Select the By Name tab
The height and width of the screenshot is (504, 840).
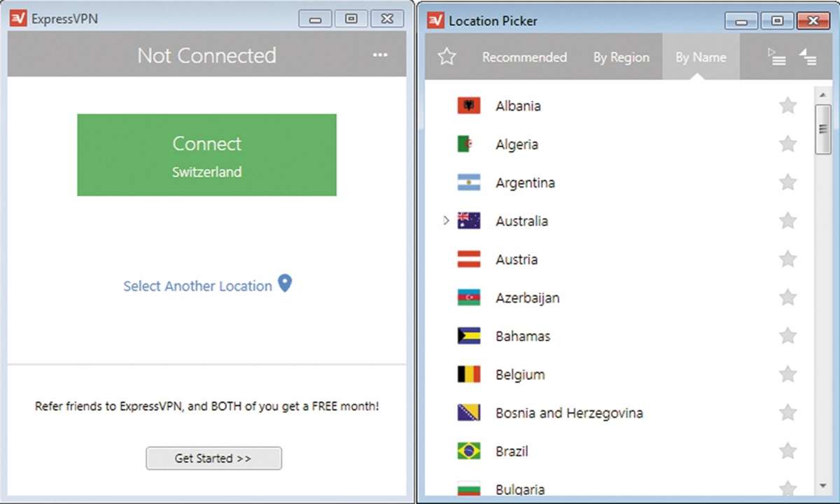click(x=701, y=57)
